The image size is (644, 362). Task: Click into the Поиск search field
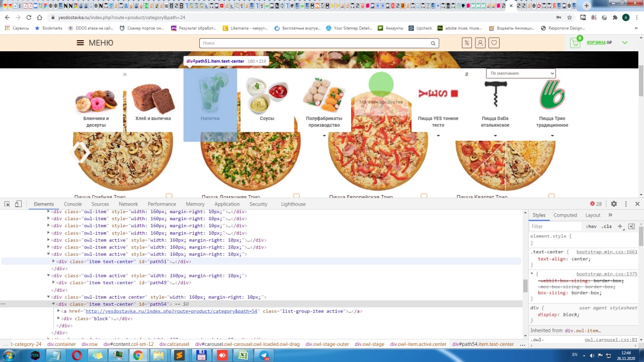(314, 43)
